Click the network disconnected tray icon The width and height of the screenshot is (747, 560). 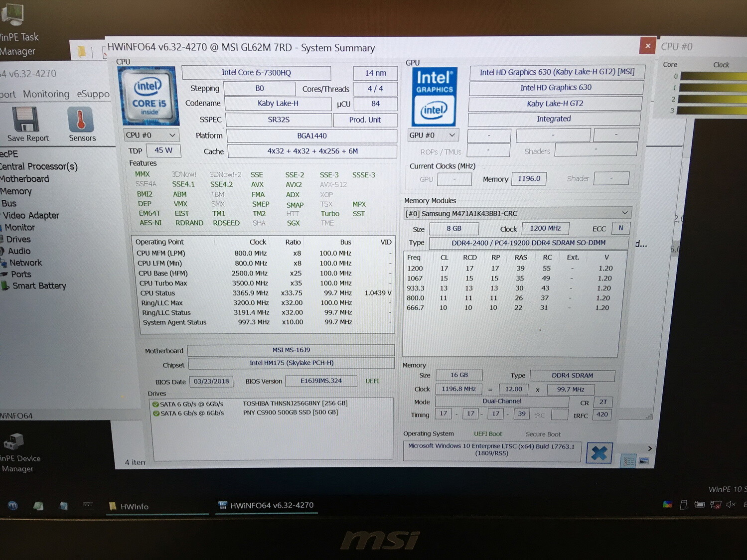716,505
